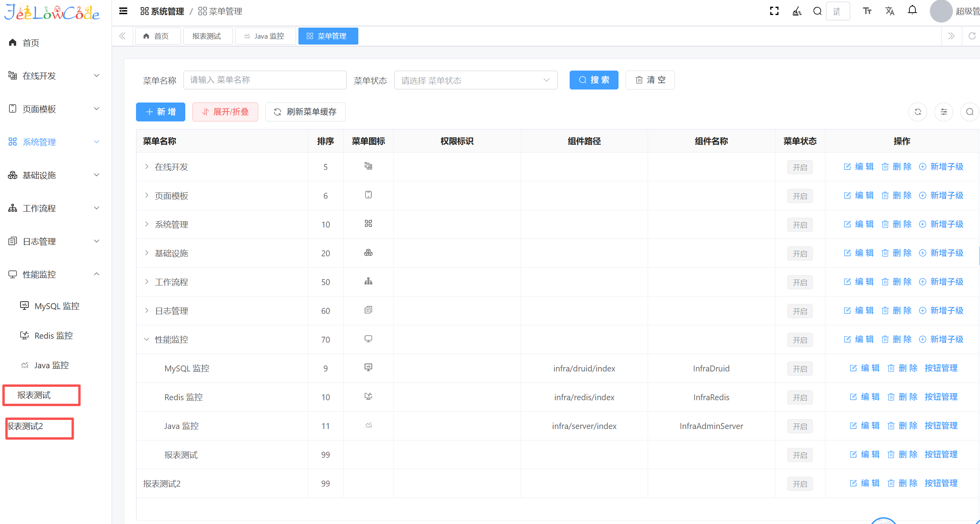Toggle fullscreen mode icon in header
The height and width of the screenshot is (524, 980).
point(774,11)
